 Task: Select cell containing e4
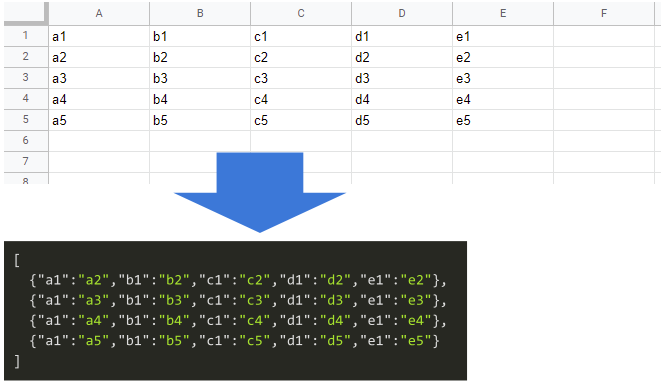pyautogui.click(x=503, y=99)
